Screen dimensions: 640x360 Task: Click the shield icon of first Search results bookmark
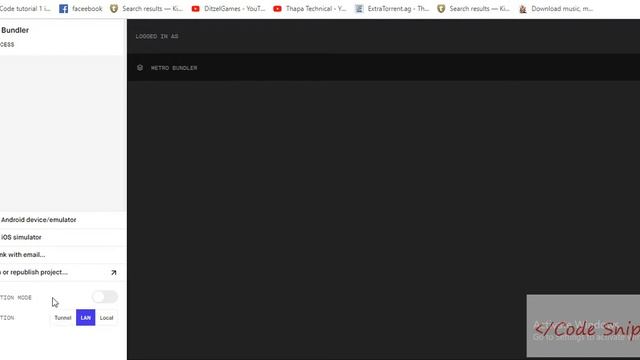[x=114, y=9]
